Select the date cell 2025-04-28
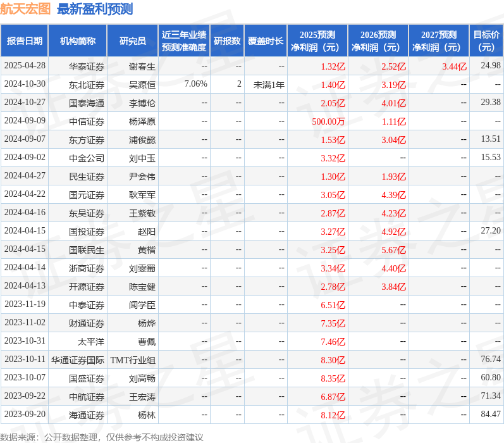Image resolution: width=504 pixels, height=443 pixels. (25, 66)
